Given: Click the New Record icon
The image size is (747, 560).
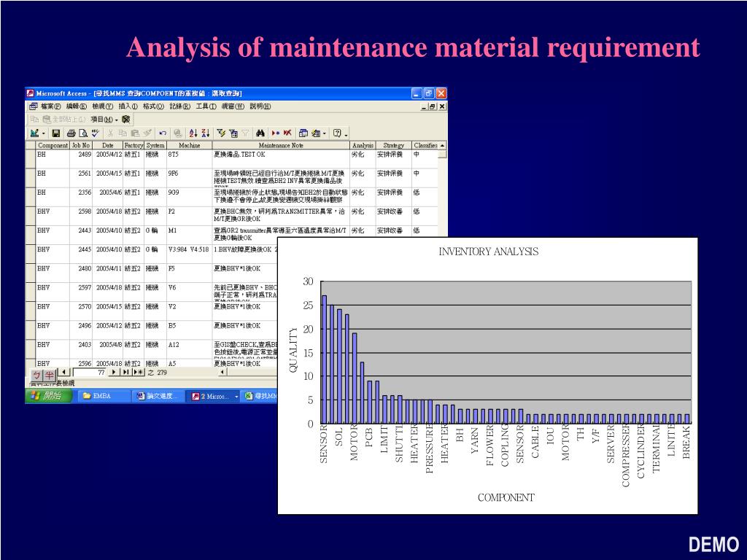Looking at the screenshot, I should (275, 133).
